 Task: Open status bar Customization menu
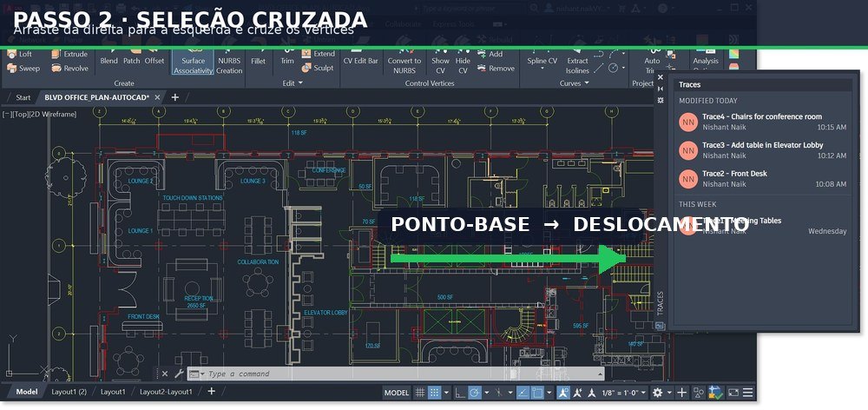click(x=748, y=393)
